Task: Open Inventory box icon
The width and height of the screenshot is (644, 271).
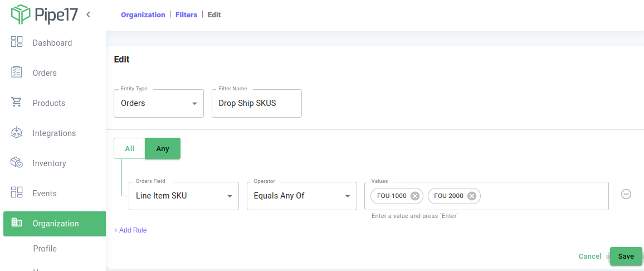Action: pos(16,162)
